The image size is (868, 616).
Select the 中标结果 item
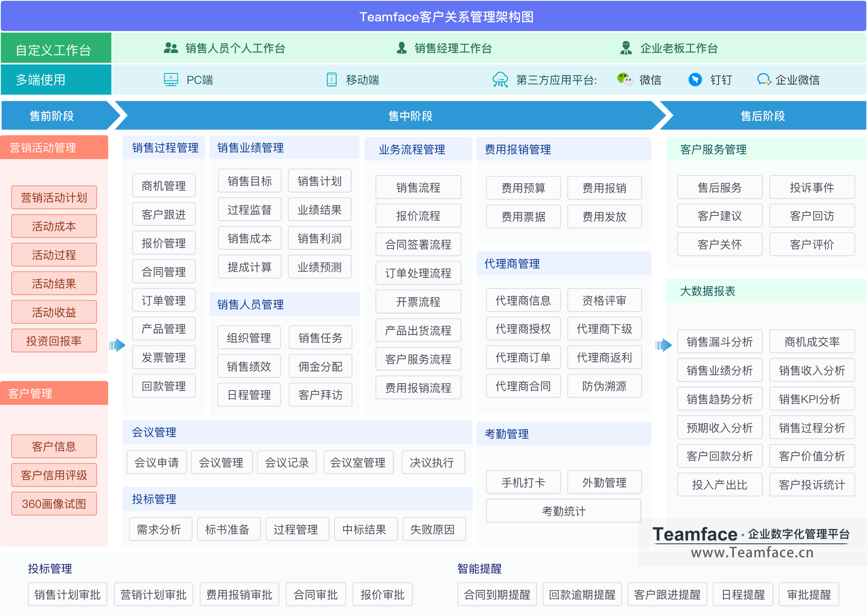(365, 530)
